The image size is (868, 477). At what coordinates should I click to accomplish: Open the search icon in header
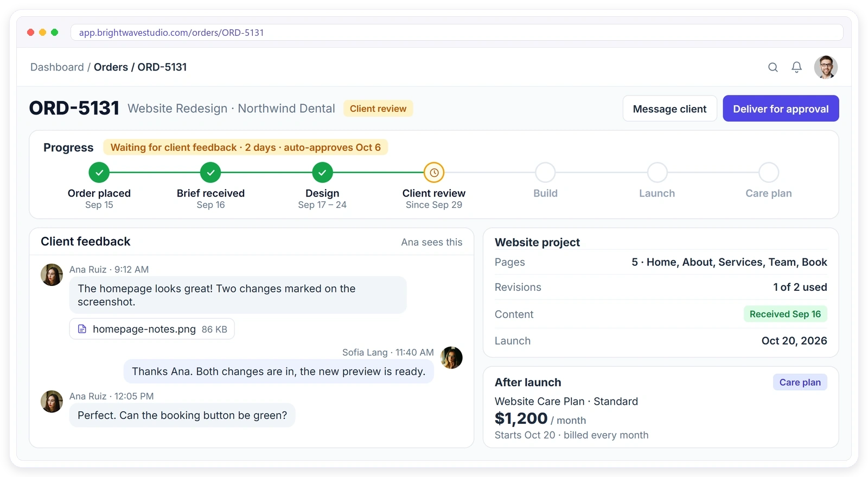(773, 67)
